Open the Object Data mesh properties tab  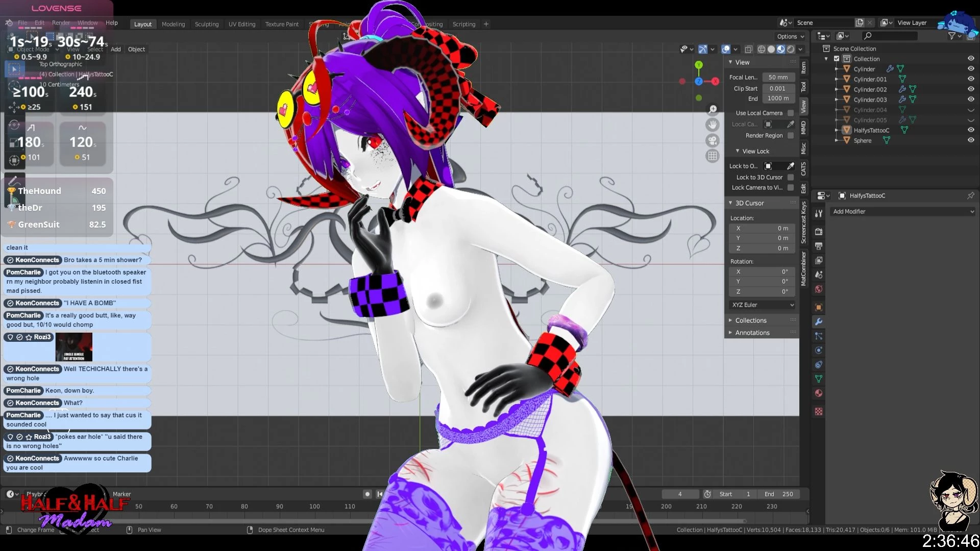pos(819,379)
